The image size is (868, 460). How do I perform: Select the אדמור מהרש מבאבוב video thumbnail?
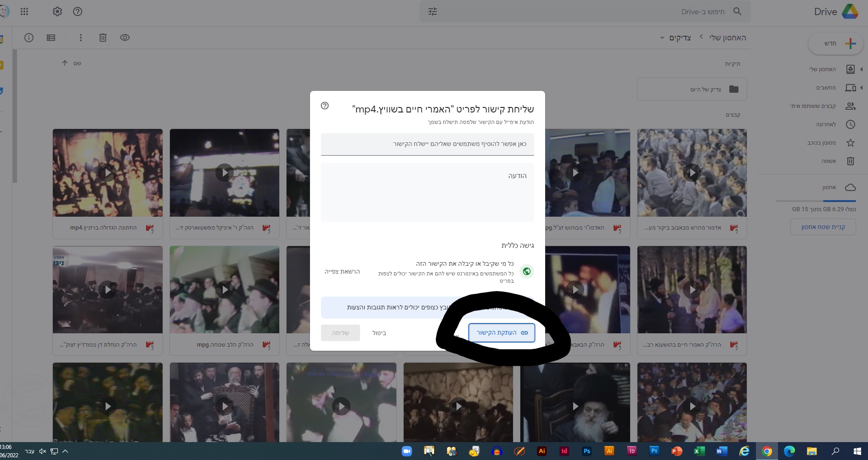click(x=692, y=173)
